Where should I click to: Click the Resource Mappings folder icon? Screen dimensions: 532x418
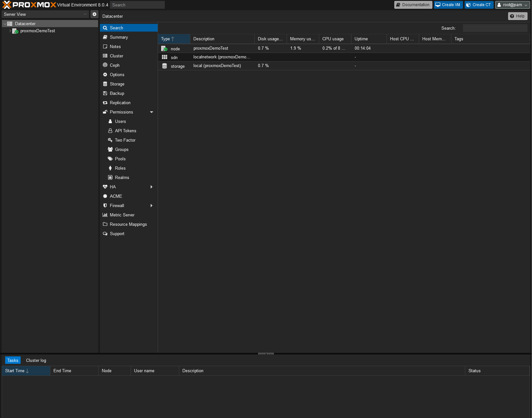pyautogui.click(x=105, y=224)
